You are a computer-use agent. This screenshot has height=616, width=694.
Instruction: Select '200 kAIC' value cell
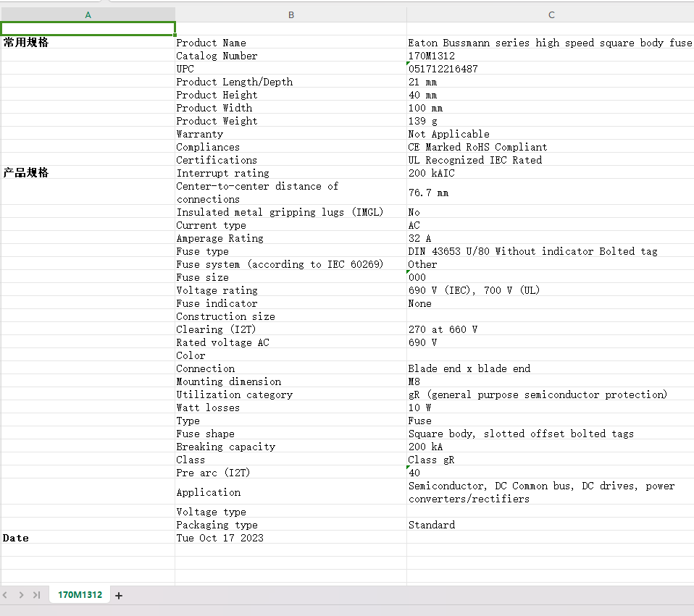(550, 173)
